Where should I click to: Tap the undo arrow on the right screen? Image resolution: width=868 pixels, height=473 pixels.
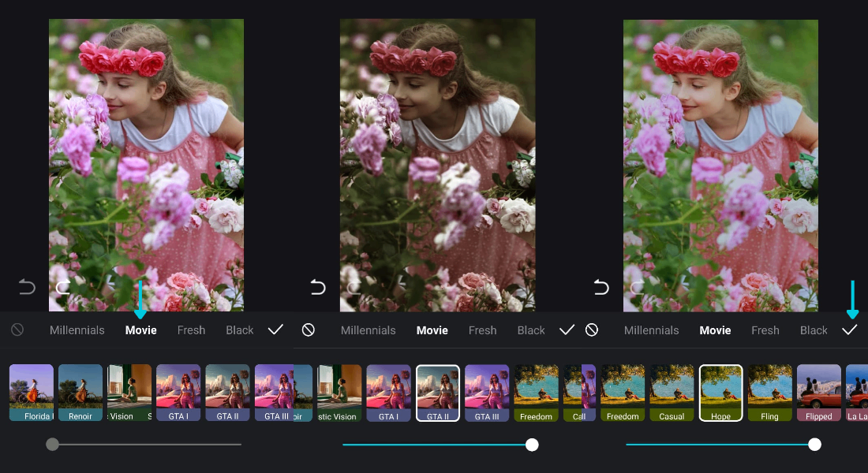pyautogui.click(x=601, y=287)
